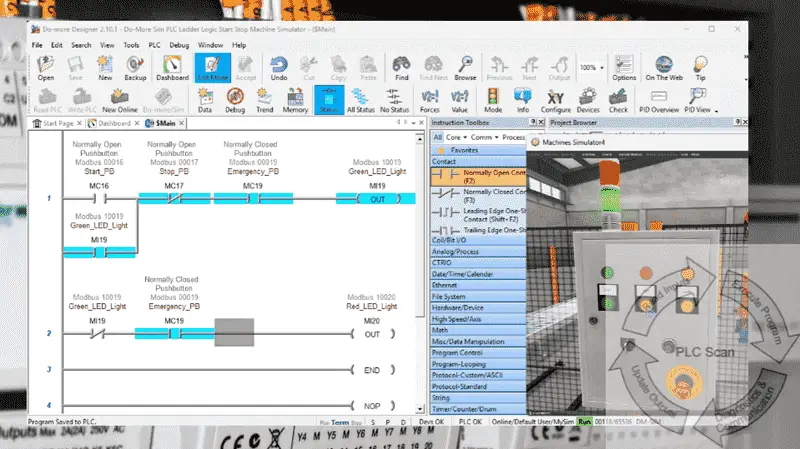Screen dimensions: 800x449
Task: Open the Debug menu
Action: (x=179, y=45)
